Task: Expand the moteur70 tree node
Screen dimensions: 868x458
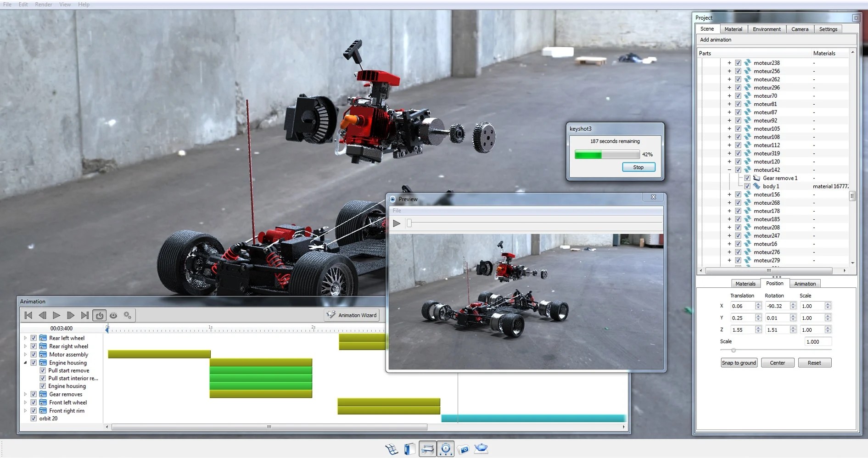Action: coord(729,96)
